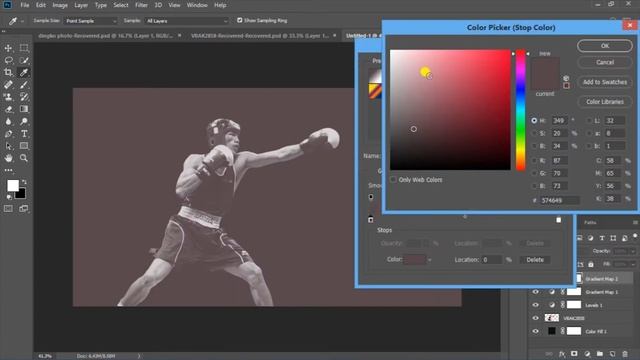This screenshot has height=360, width=640.
Task: Select the Path Selection tool
Action: pos(8,146)
